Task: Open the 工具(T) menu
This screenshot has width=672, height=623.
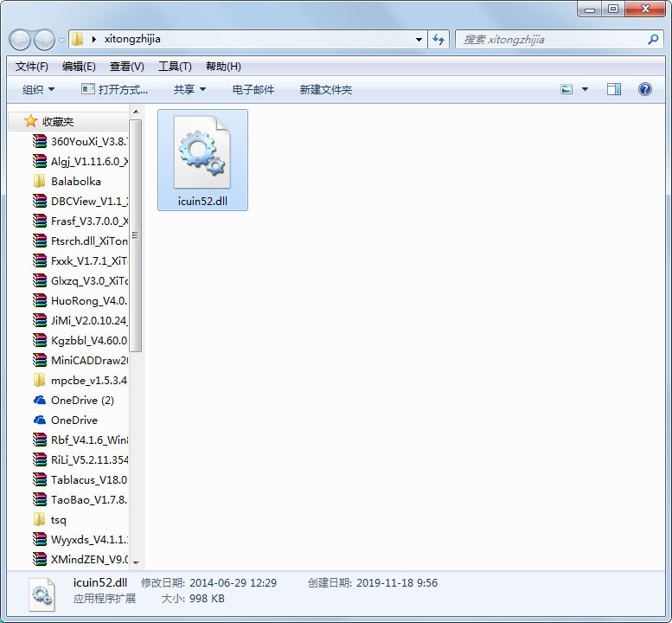Action: [x=175, y=67]
